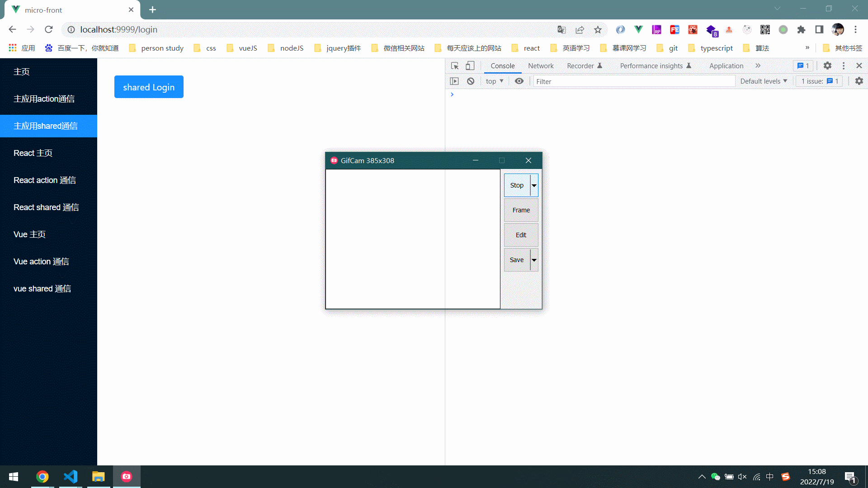Open DevTools settings gear in tab bar
The image size is (868, 488).
point(827,66)
